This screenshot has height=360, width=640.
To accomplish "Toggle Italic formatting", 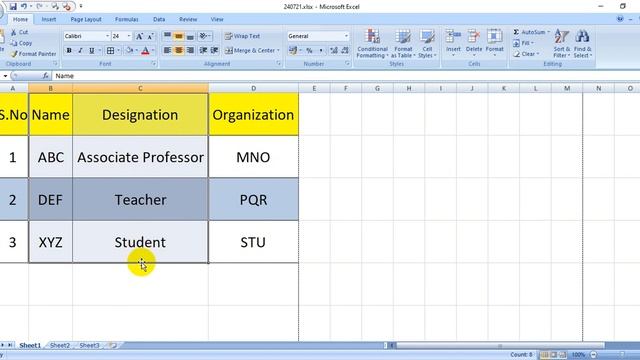I will point(80,51).
